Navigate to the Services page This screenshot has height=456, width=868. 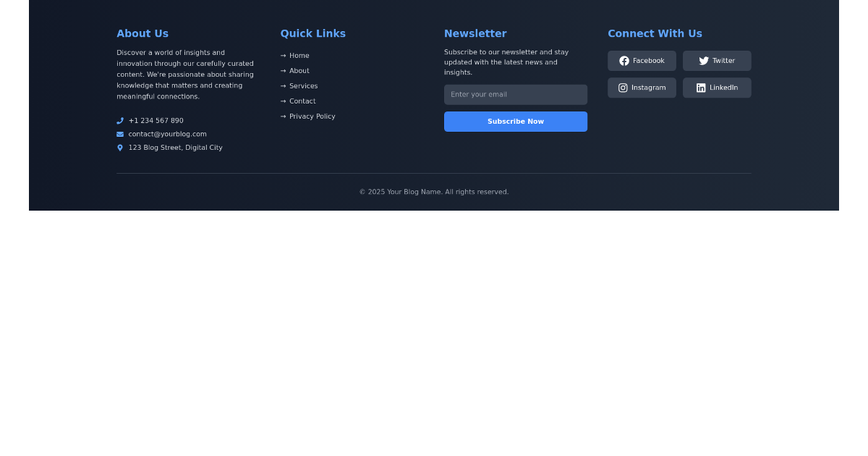tap(304, 85)
